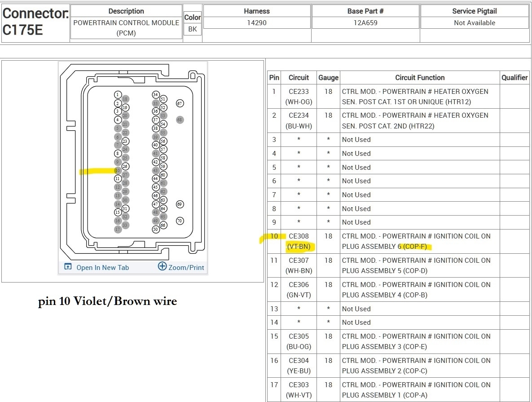Select pin 70 circle in connector diagram
Screen dimensions: 532x402
[x=180, y=221]
